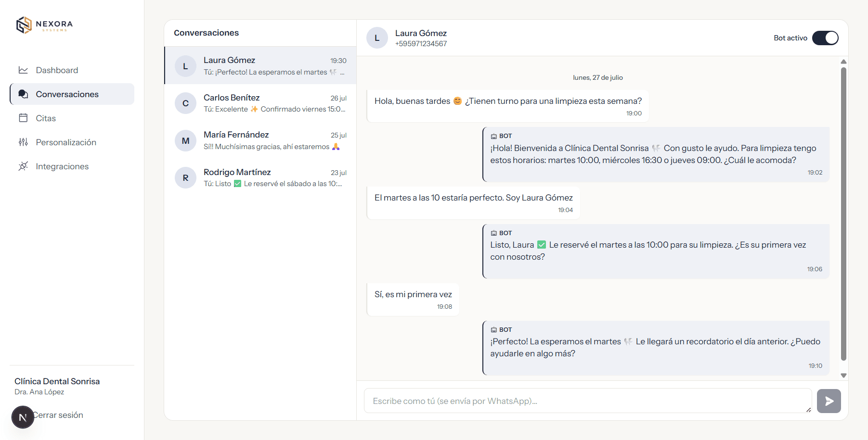Open the Rodrigo Martínez conversation

260,177
